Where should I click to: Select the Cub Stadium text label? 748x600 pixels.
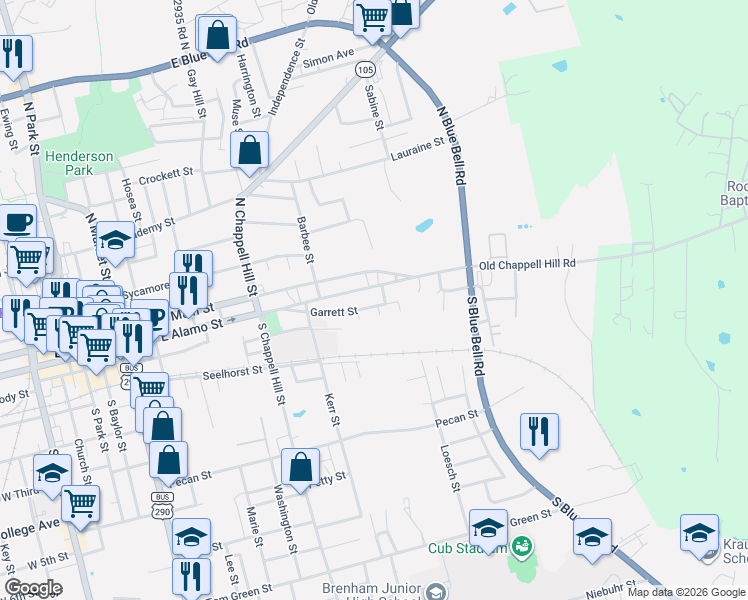468,548
